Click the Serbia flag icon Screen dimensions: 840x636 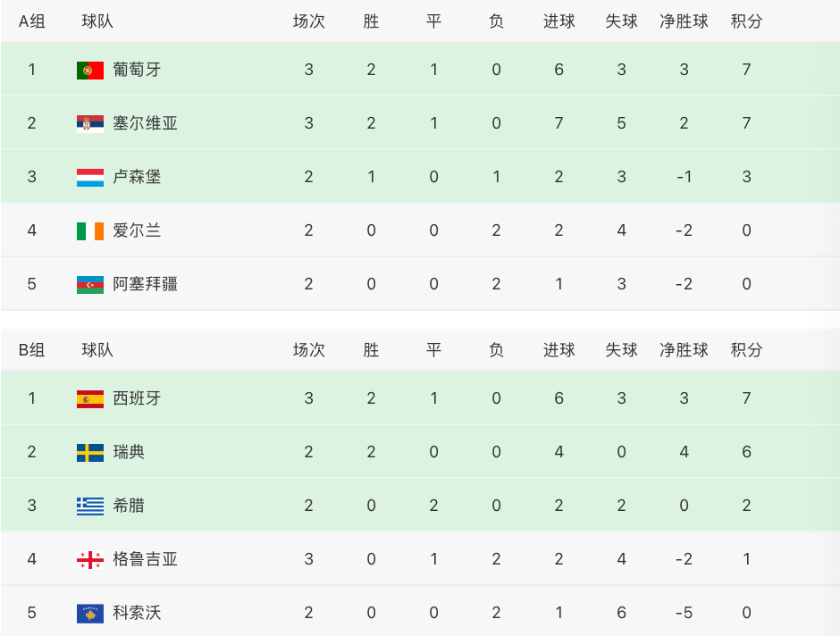click(x=90, y=123)
